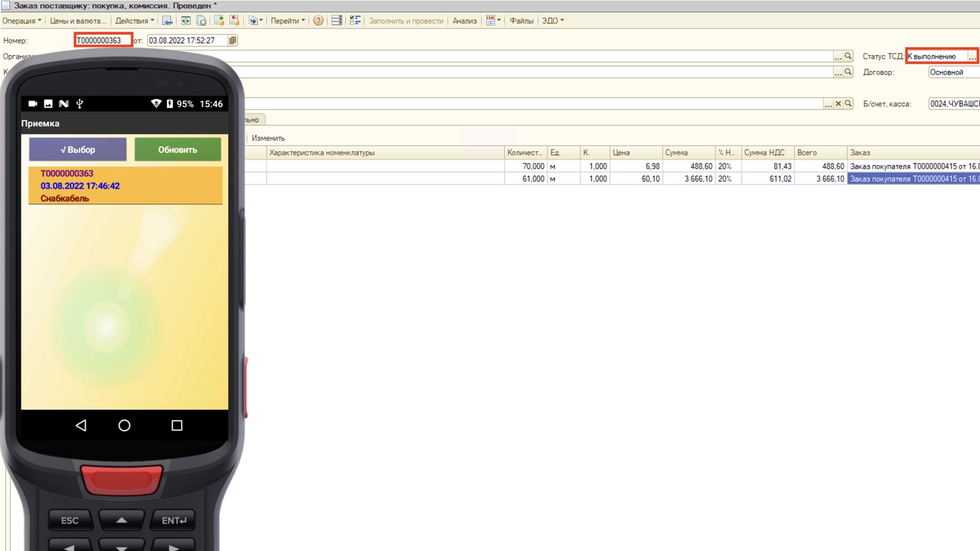Click the Изменить button above table
980x551 pixels.
point(268,138)
